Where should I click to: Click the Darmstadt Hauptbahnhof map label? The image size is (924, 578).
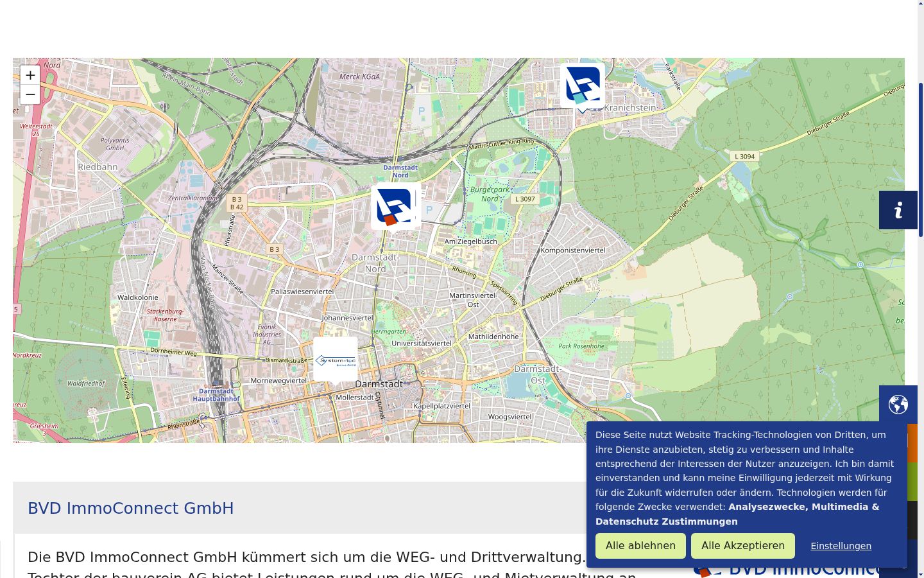pyautogui.click(x=216, y=395)
